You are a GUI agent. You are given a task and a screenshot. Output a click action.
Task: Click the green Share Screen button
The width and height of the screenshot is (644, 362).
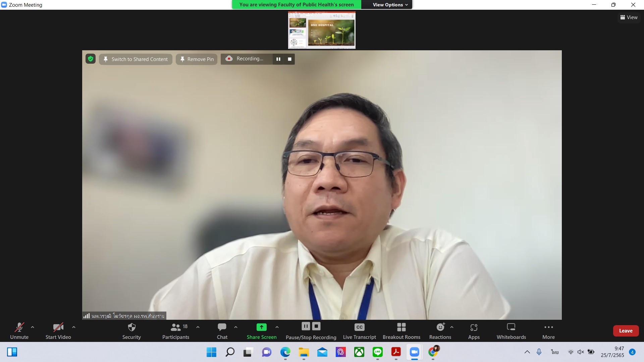262,331
